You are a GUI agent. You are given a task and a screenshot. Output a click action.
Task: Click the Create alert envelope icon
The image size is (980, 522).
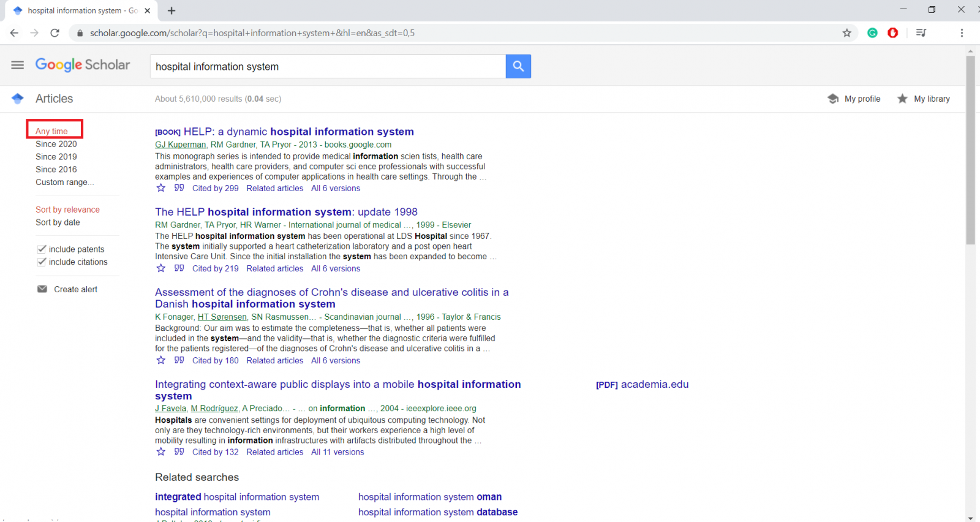pos(42,289)
